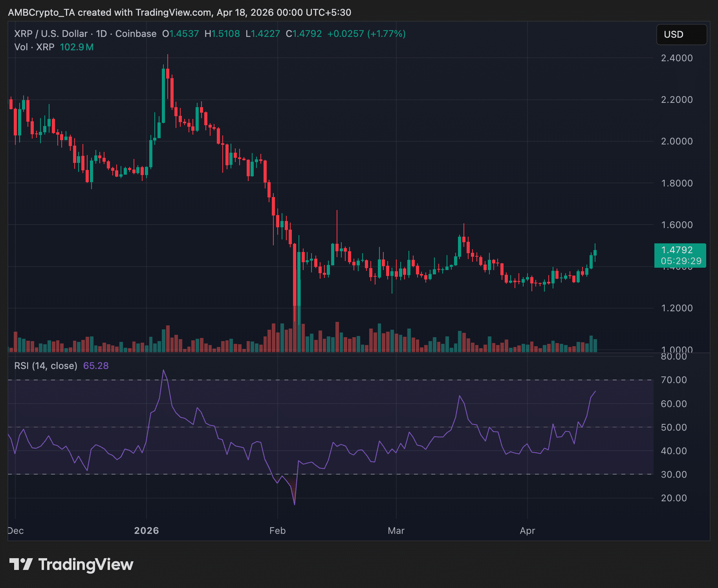The height and width of the screenshot is (588, 718).
Task: Click the TradingView.com watermark text
Action: 173,12
